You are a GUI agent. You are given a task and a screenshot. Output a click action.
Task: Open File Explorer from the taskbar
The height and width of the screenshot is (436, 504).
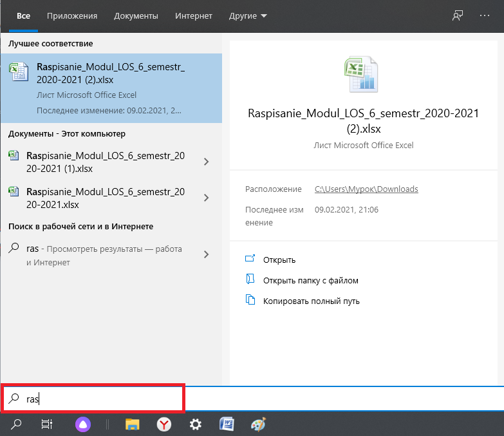(132, 424)
